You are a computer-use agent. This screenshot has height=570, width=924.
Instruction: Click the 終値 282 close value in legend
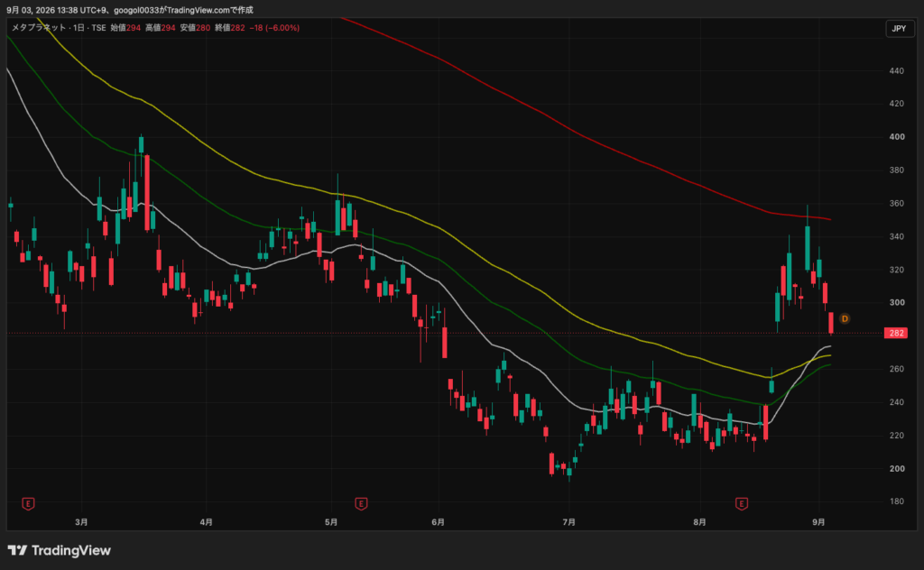[x=230, y=28]
